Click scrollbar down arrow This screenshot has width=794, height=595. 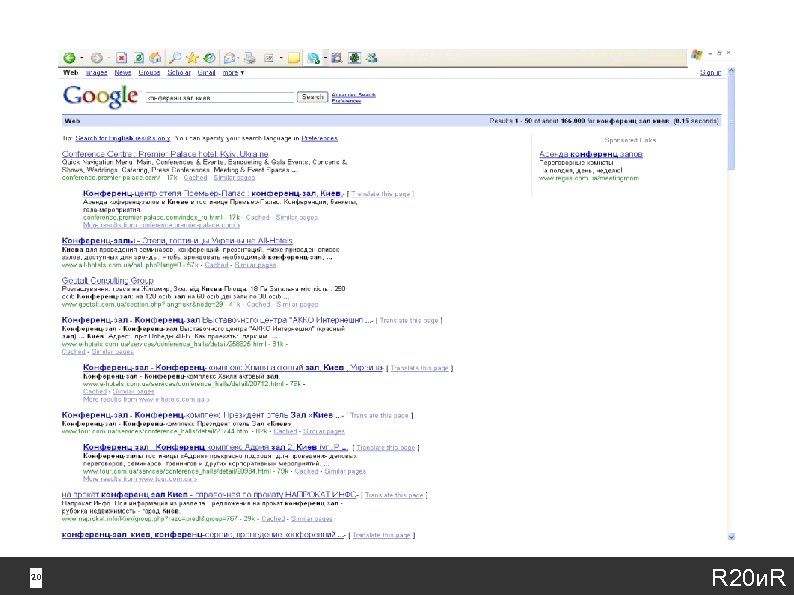pyautogui.click(x=731, y=537)
